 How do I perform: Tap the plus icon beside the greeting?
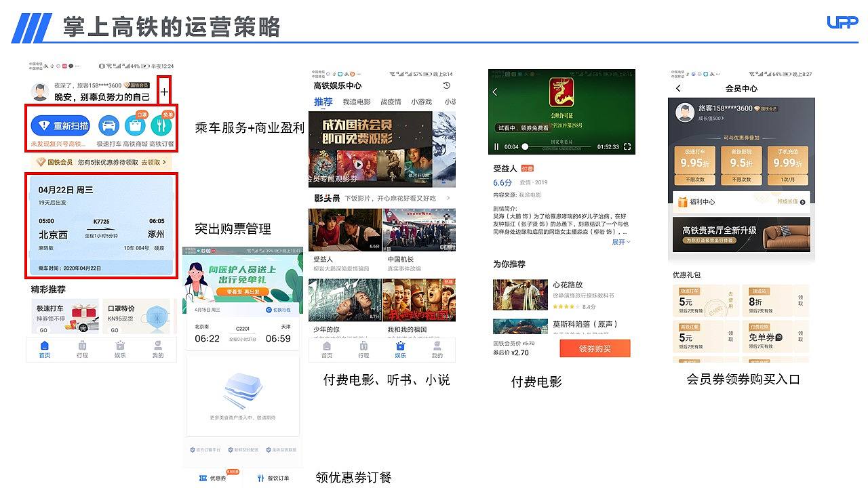pyautogui.click(x=165, y=91)
